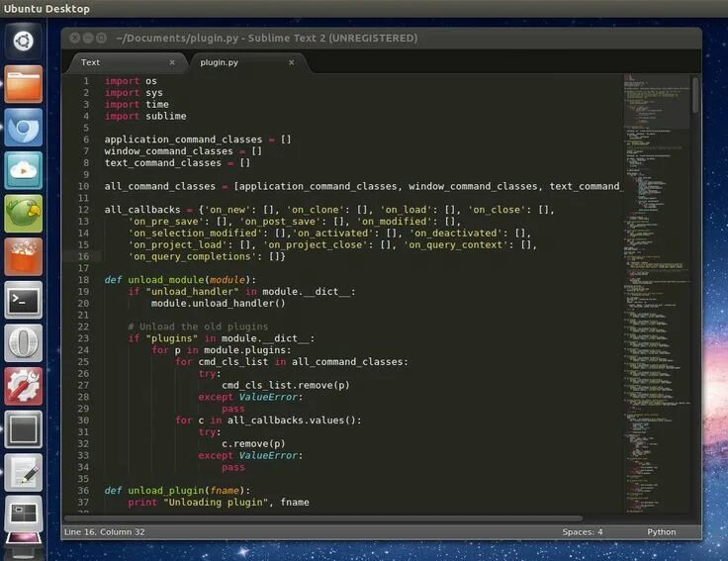Screen dimensions: 728x561
Task: Click the vertical scrollbar handle
Action: coord(695,95)
